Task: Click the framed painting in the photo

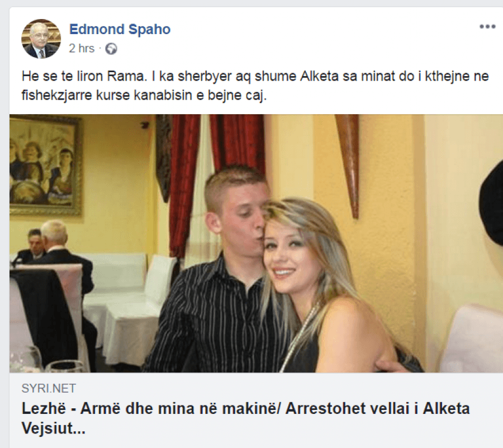Action: pyautogui.click(x=45, y=165)
